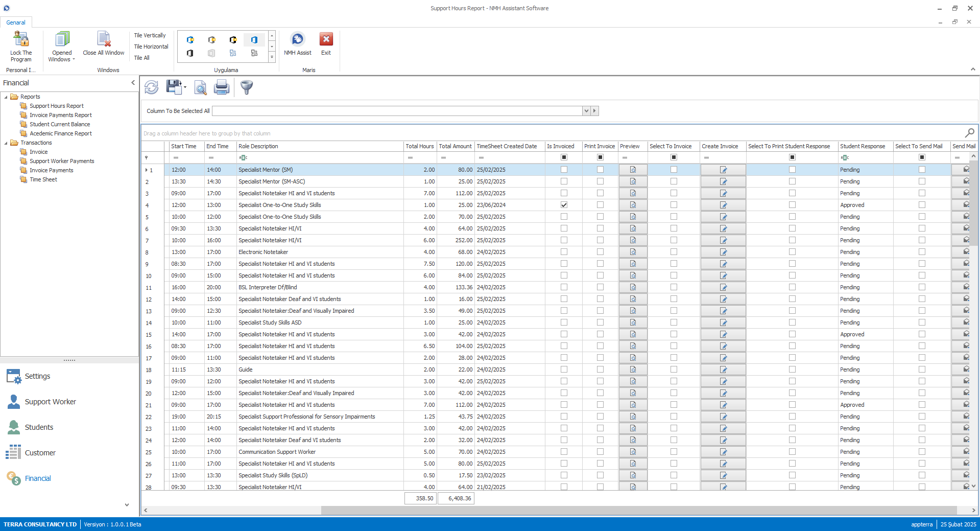This screenshot has height=531, width=980.
Task: Click Tile Vertically button
Action: 150,35
